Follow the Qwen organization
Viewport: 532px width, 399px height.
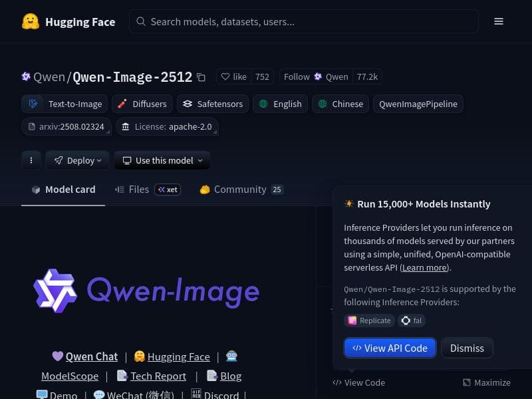pyautogui.click(x=297, y=76)
